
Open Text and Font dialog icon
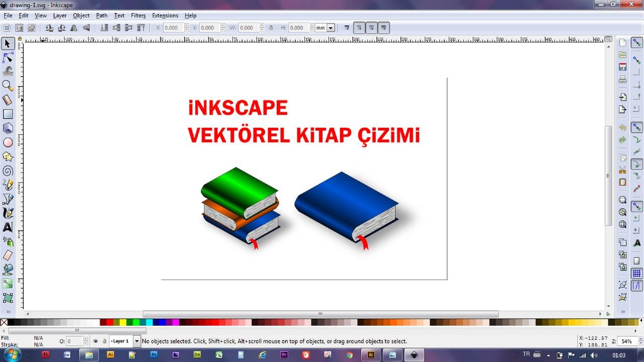pos(637,243)
